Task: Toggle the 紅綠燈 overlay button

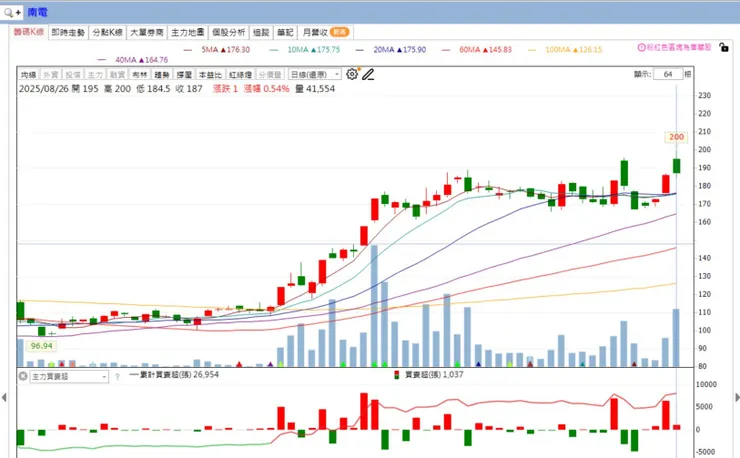Action: coord(240,75)
